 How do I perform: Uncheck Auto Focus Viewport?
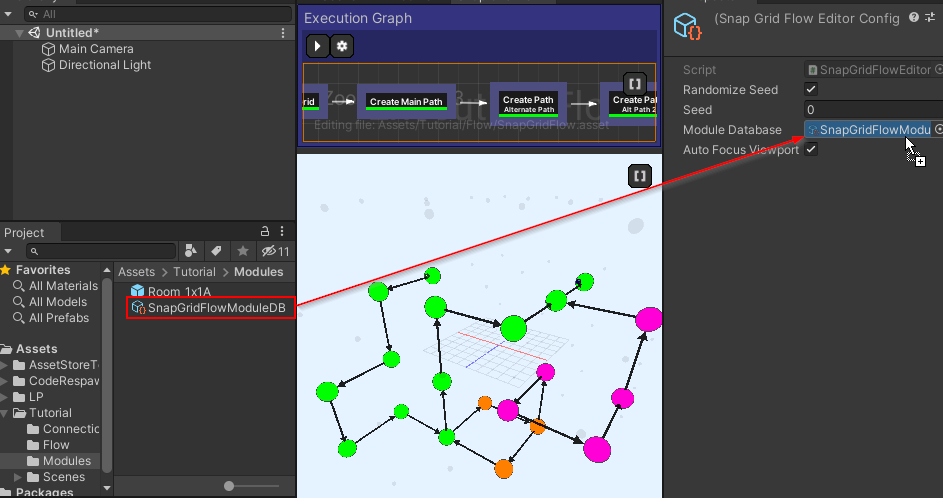[811, 149]
